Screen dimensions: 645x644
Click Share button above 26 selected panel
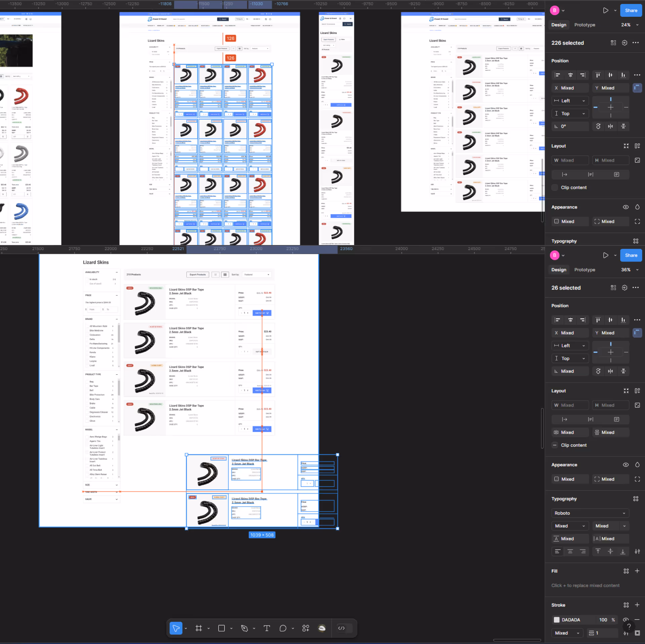pos(631,255)
